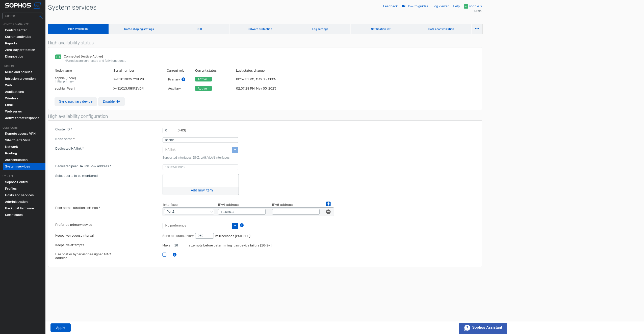Click Sync auxiliary device button
644x334 pixels.
click(76, 101)
